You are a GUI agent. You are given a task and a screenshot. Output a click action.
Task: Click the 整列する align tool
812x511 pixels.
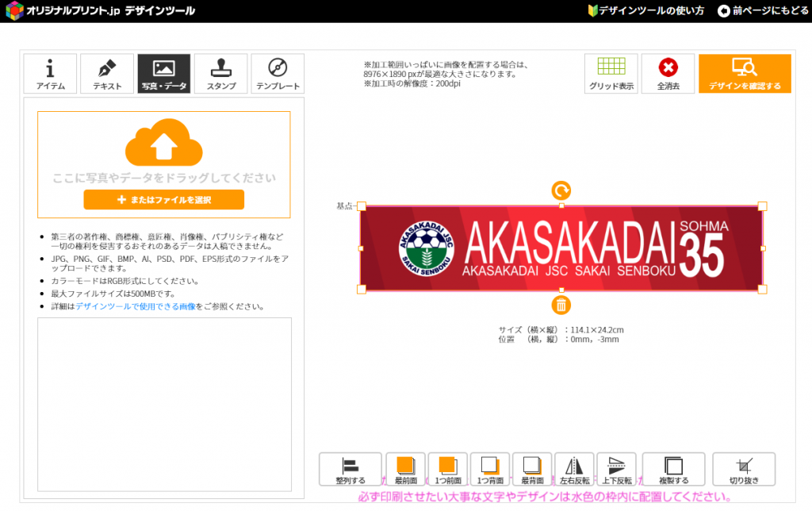[350, 470]
